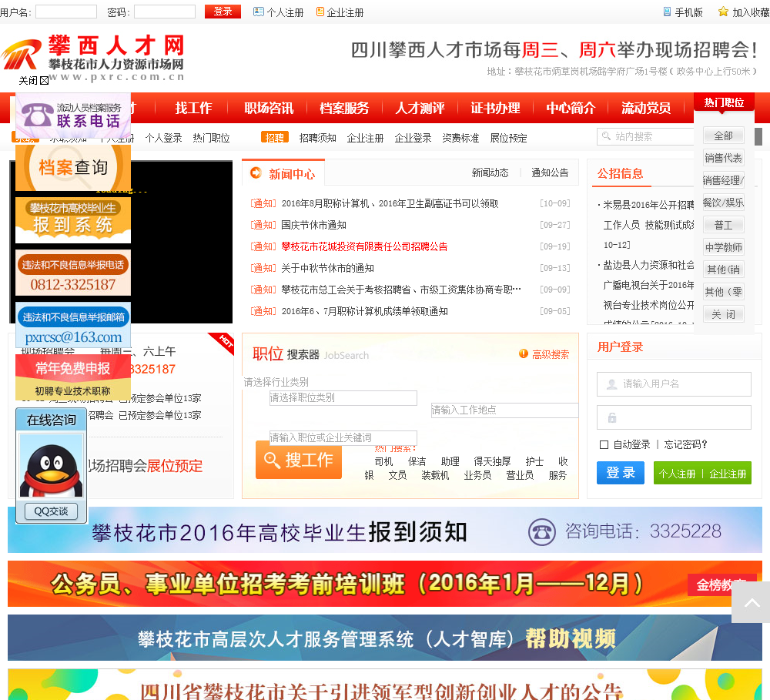The width and height of the screenshot is (770, 700).
Task: Focus the 请输入工作地点 field
Action: click(504, 410)
